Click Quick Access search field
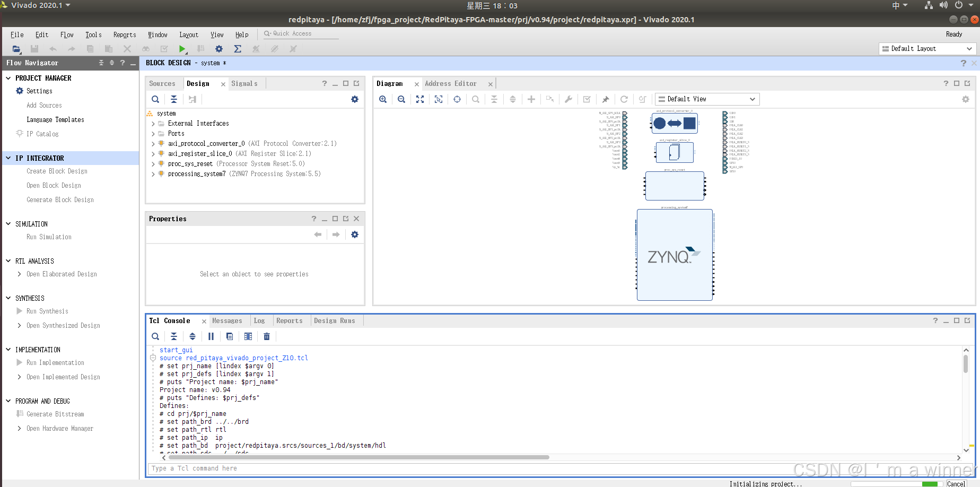980x487 pixels. pyautogui.click(x=301, y=33)
